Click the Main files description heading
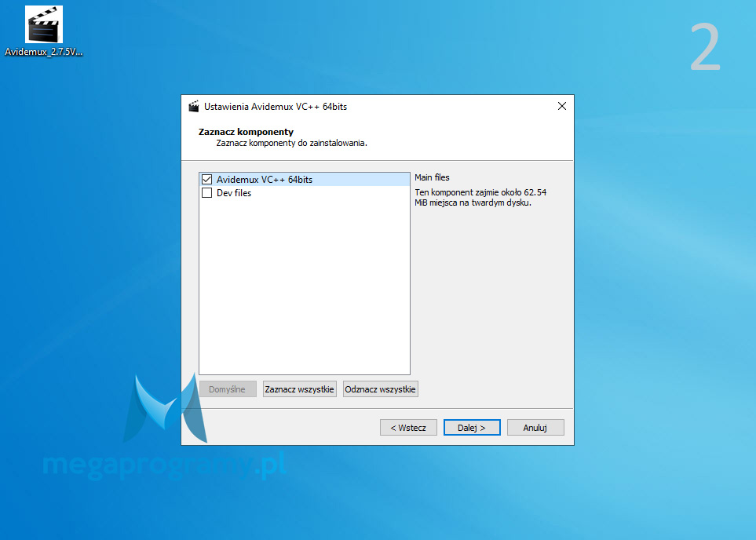 click(432, 178)
